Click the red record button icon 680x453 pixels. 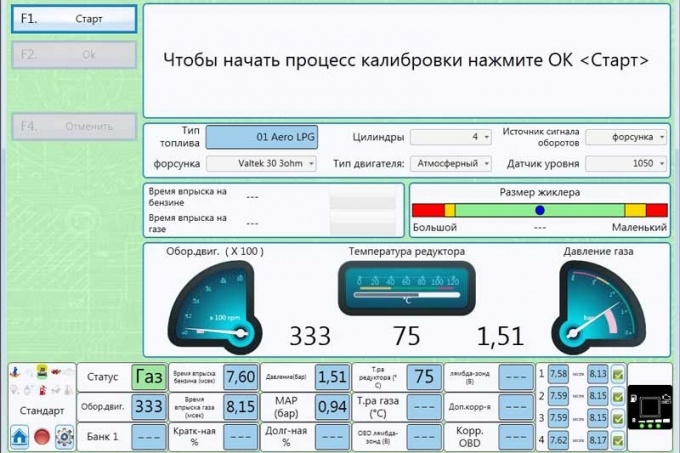pos(42,437)
